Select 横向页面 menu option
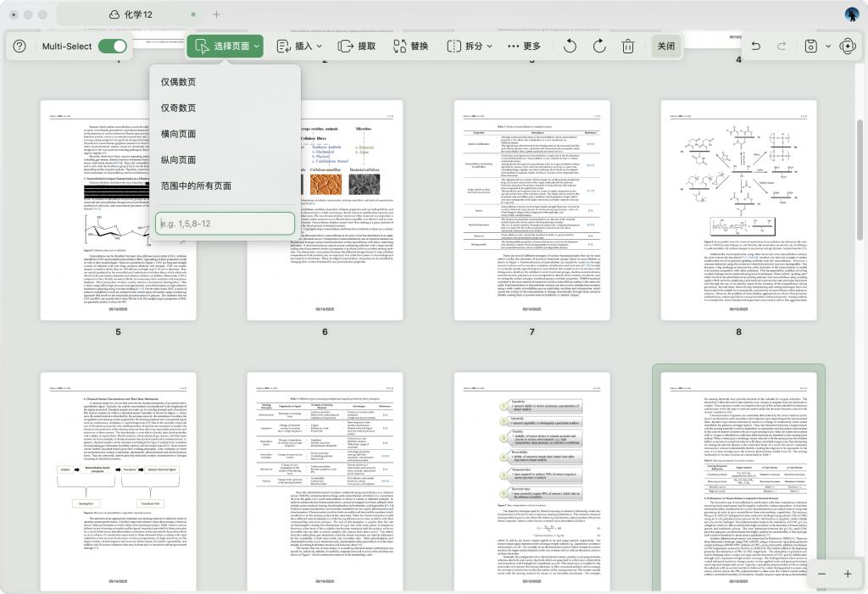Image resolution: width=868 pixels, height=594 pixels. point(179,134)
